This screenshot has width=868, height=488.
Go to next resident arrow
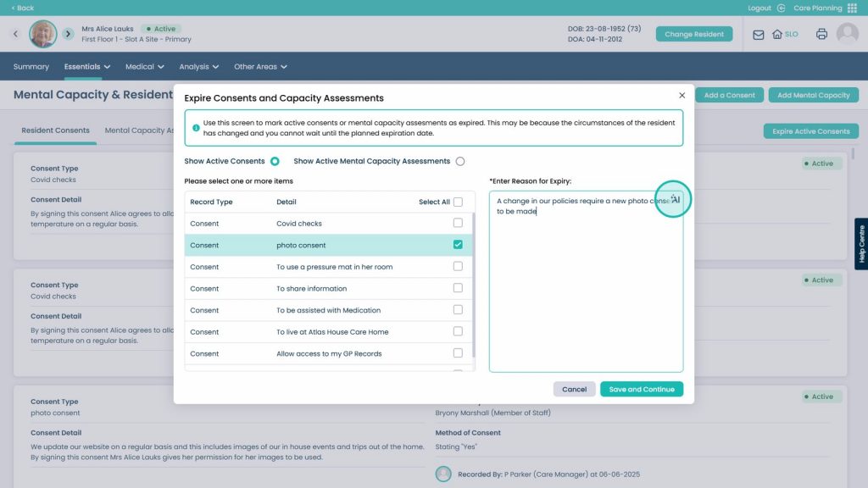click(68, 34)
